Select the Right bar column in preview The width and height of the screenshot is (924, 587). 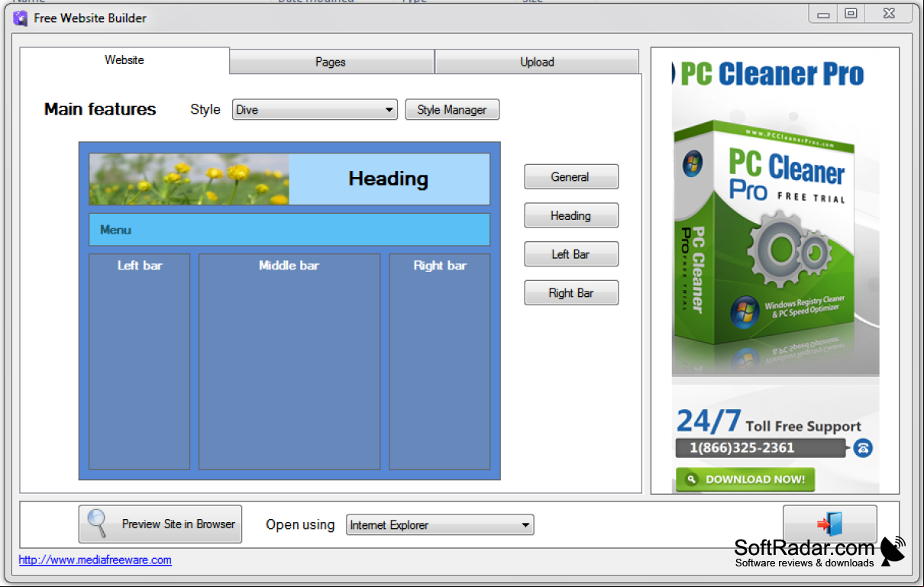point(440,362)
